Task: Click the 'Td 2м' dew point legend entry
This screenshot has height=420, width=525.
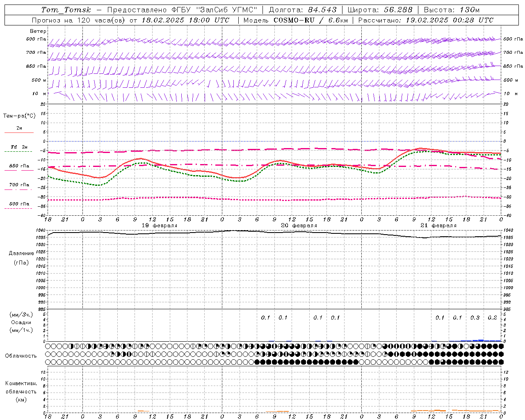Action: click(19, 147)
